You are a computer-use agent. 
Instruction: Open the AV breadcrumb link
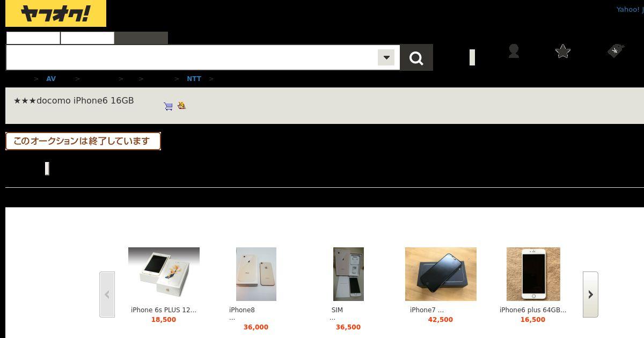click(x=51, y=79)
